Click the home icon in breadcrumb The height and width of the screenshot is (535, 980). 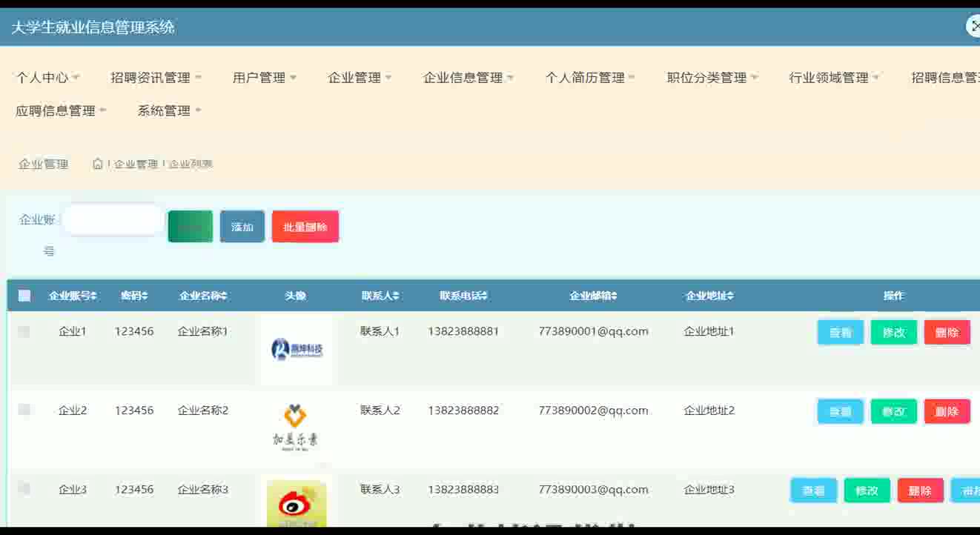[x=98, y=164]
